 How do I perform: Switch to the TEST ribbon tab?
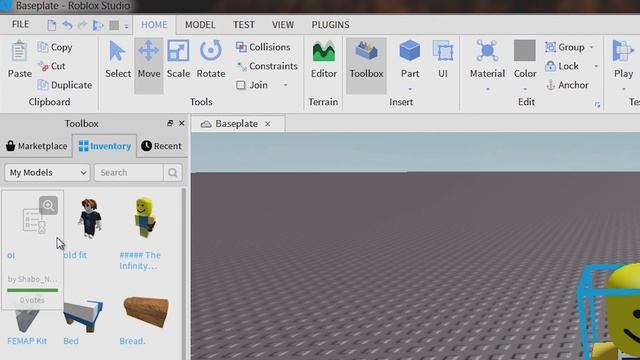[244, 24]
